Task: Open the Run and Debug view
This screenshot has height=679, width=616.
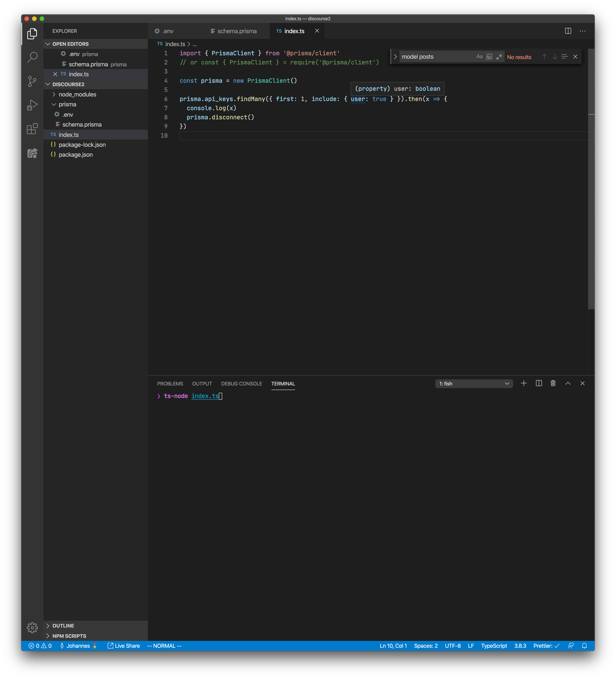Action: point(32,105)
